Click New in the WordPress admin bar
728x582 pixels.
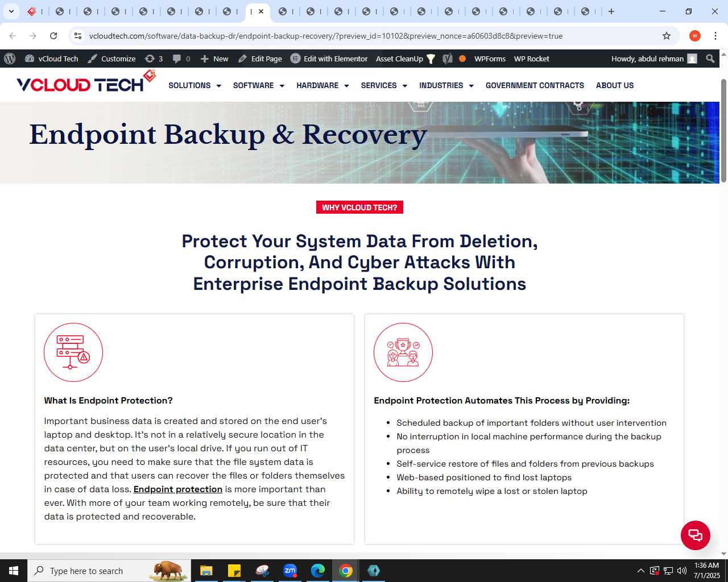(214, 59)
